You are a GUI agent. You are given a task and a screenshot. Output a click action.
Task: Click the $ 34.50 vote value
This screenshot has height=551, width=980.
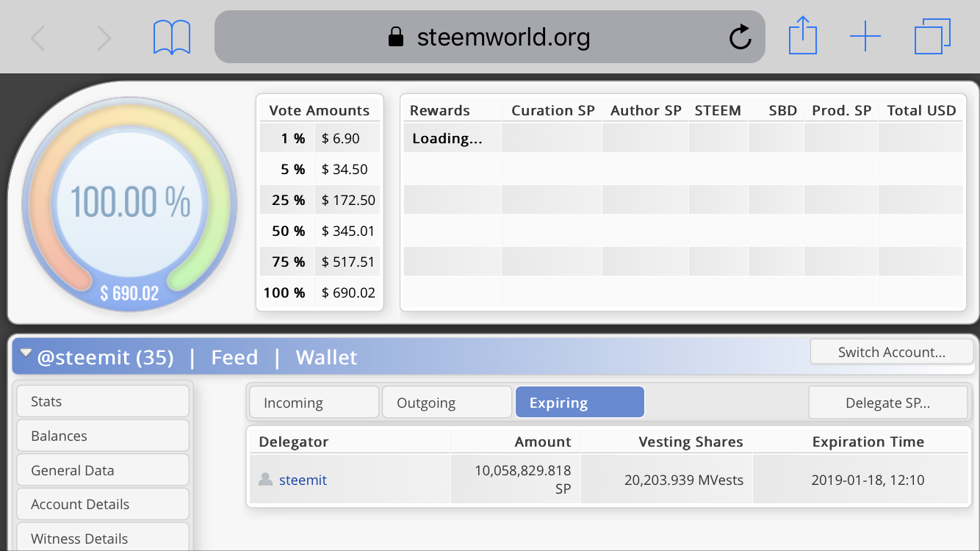click(x=345, y=169)
